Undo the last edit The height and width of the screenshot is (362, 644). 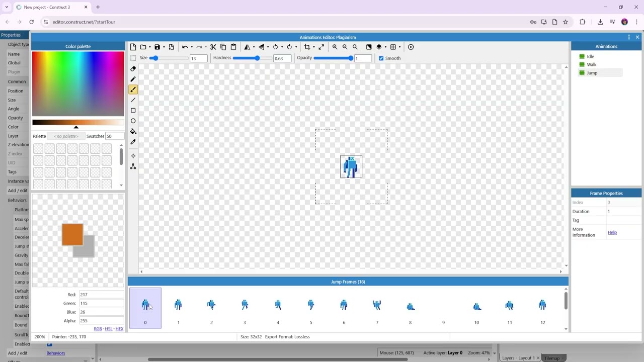click(x=185, y=47)
